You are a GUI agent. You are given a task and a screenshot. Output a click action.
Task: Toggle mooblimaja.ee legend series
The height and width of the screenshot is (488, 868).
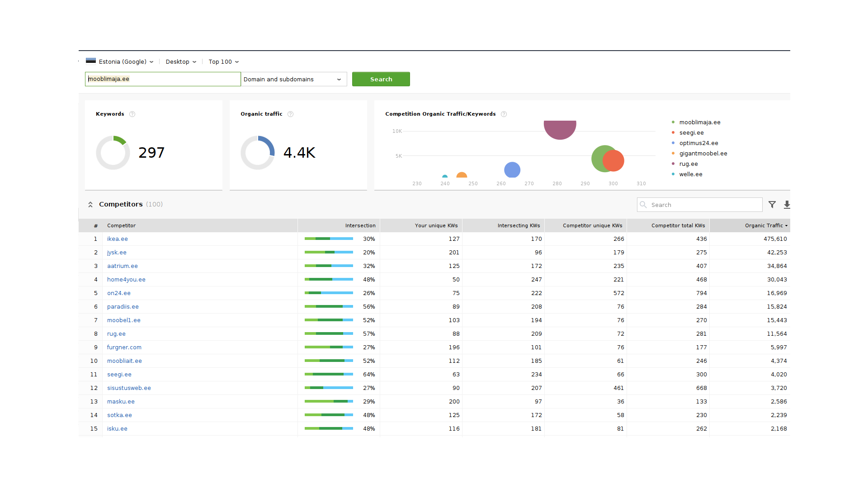[699, 122]
